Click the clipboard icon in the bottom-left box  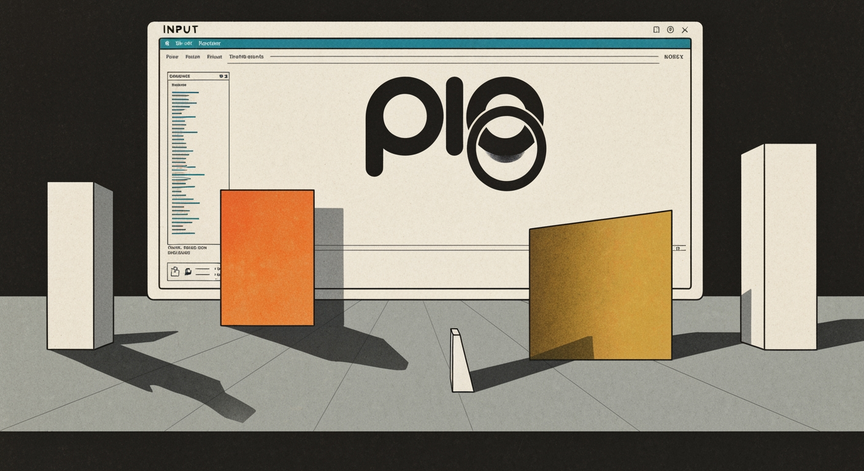coord(175,271)
